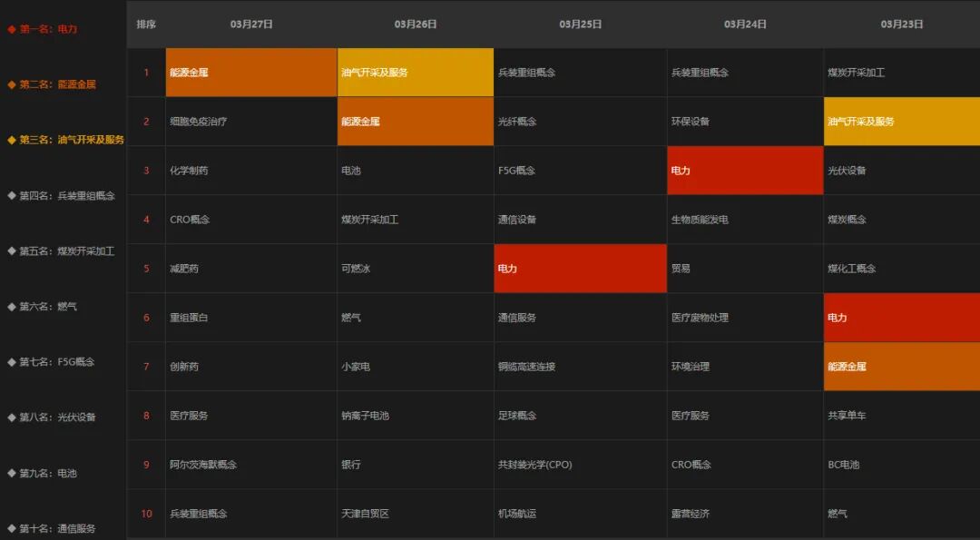
Task: Click the red diamond beside 第一名：电力
Action: (12, 29)
